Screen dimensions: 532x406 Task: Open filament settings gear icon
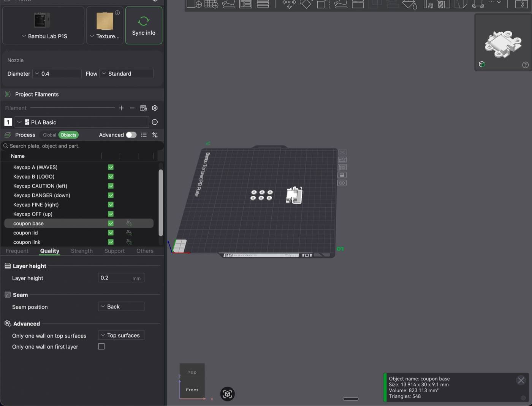coord(155,108)
